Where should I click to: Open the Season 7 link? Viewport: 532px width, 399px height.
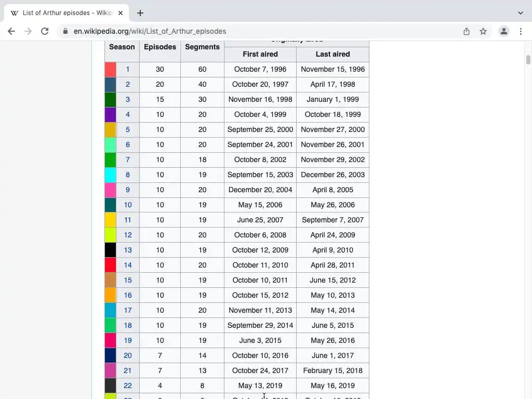click(128, 159)
